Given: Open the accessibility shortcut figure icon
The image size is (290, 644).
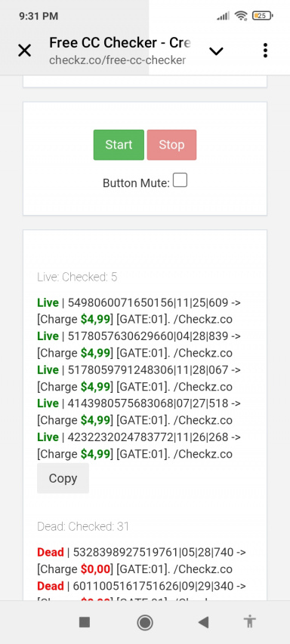Looking at the screenshot, I should [250, 622].
